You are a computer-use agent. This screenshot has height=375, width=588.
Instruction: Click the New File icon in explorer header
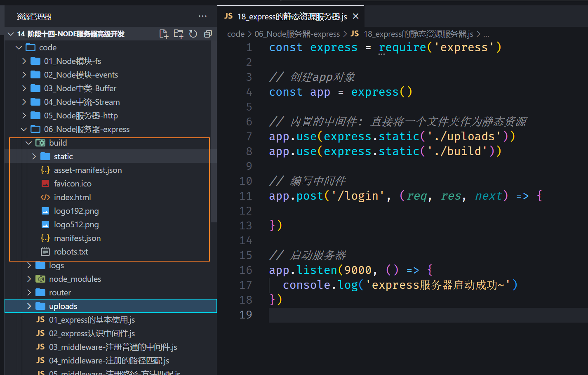click(164, 34)
